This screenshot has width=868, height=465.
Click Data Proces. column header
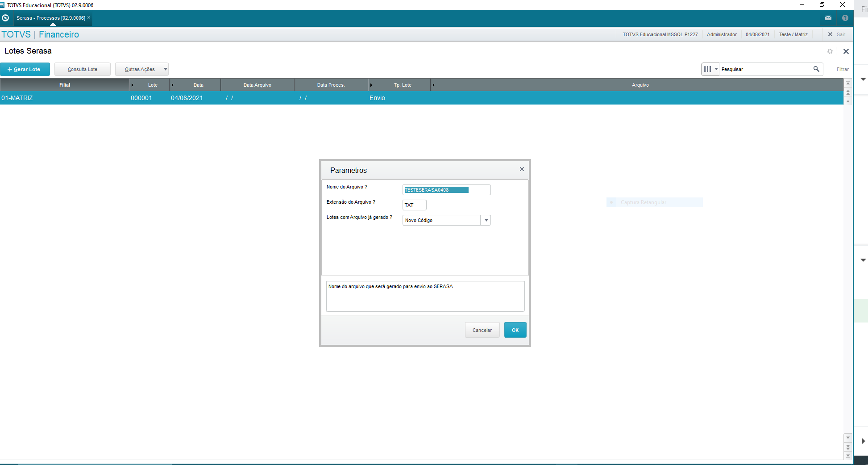pyautogui.click(x=331, y=85)
